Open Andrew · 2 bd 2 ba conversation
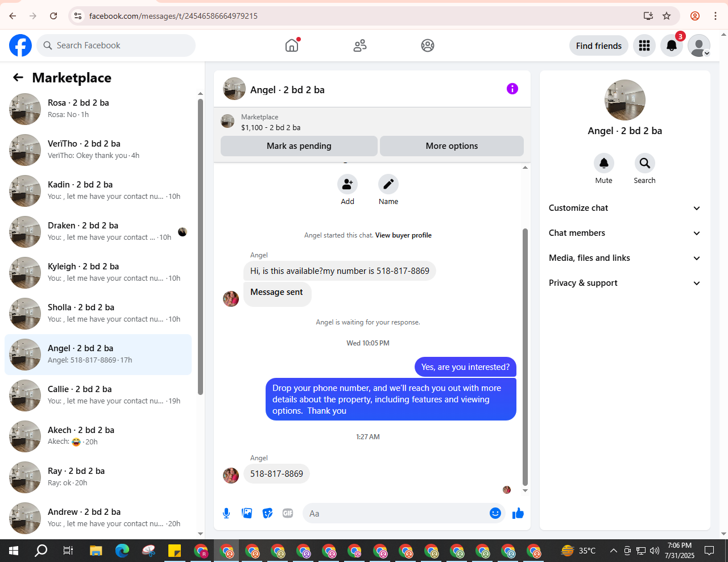 coord(98,518)
